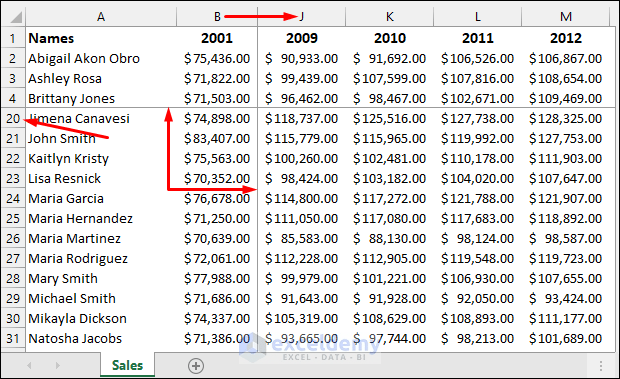This screenshot has height=379, width=620.
Task: Go to next sheet with right arrow
Action: [x=58, y=366]
